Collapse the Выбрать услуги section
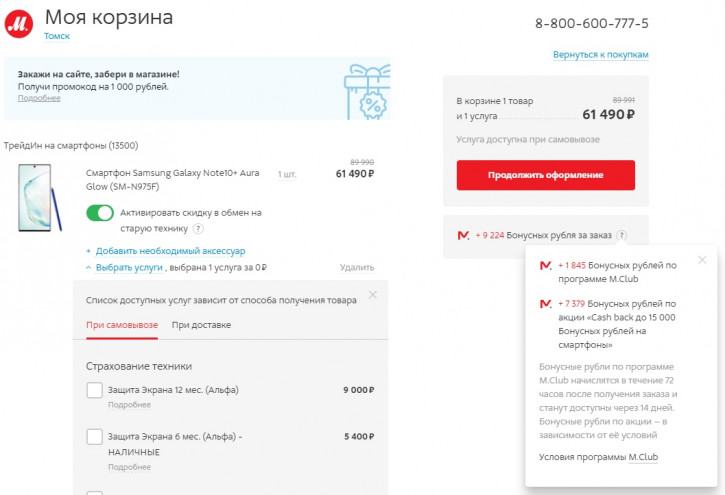 click(x=129, y=267)
